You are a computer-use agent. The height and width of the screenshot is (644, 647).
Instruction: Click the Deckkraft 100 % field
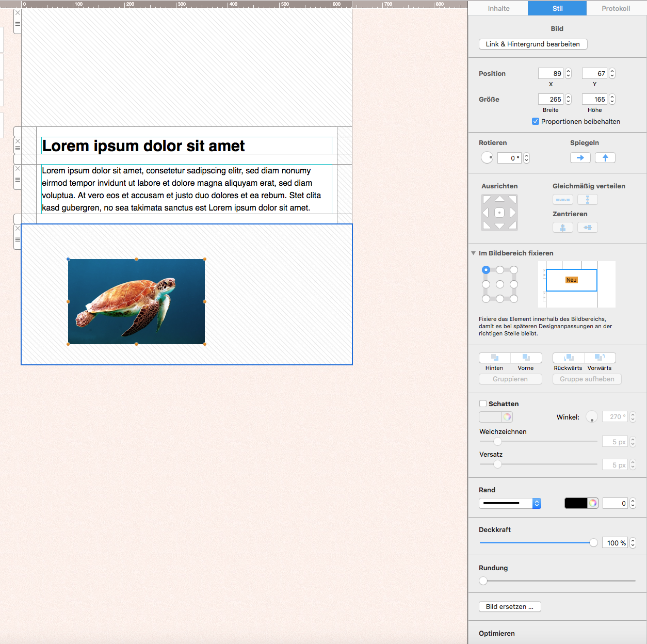pyautogui.click(x=615, y=543)
